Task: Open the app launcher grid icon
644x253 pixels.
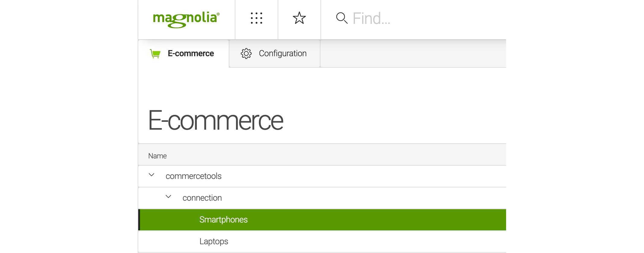Action: pos(257,18)
